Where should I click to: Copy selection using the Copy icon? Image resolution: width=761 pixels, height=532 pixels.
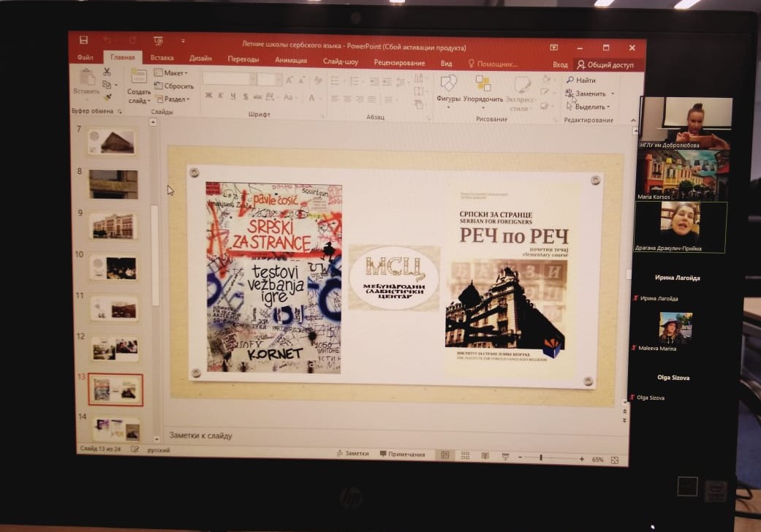[x=107, y=84]
